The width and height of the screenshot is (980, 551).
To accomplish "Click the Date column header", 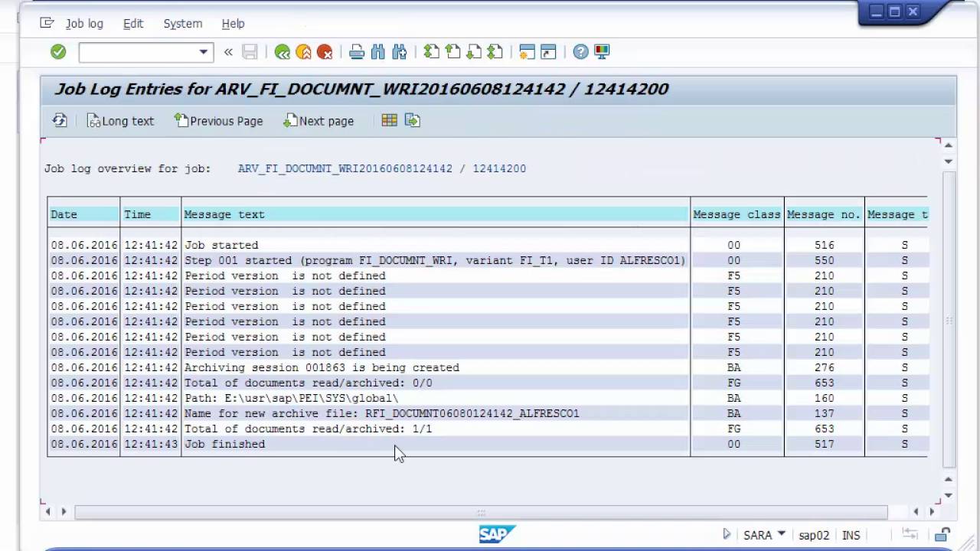I will (83, 214).
